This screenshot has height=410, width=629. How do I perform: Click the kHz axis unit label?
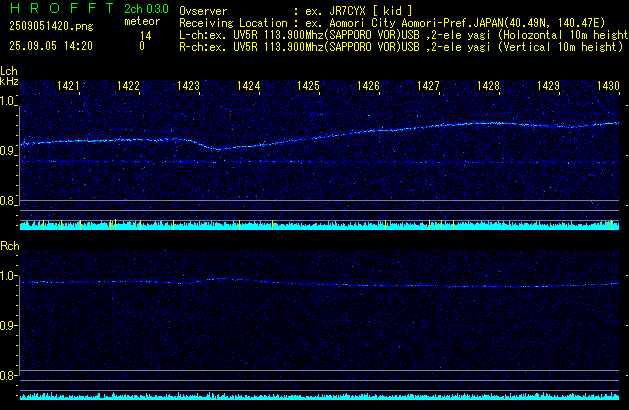pos(9,81)
